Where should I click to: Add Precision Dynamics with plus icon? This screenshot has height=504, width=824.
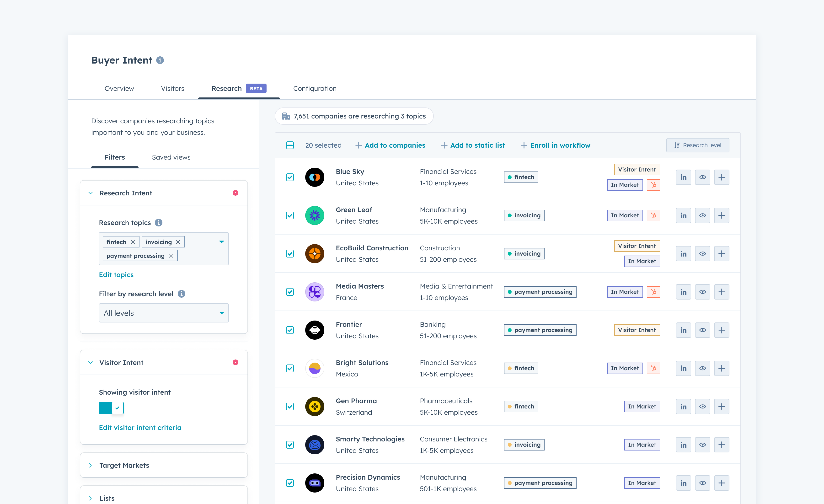721,483
